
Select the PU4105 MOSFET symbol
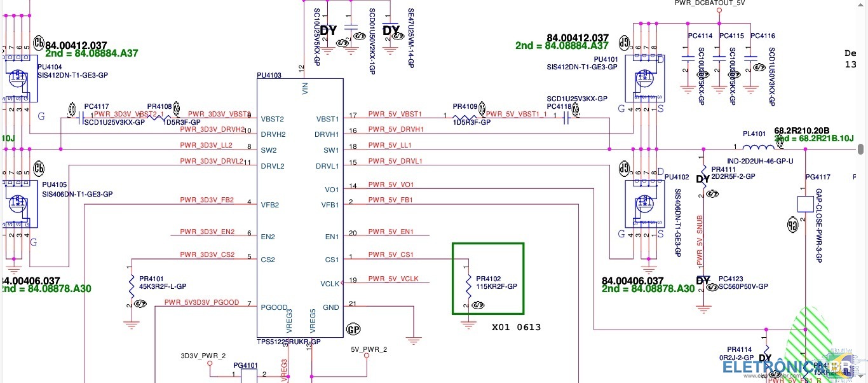[18, 204]
